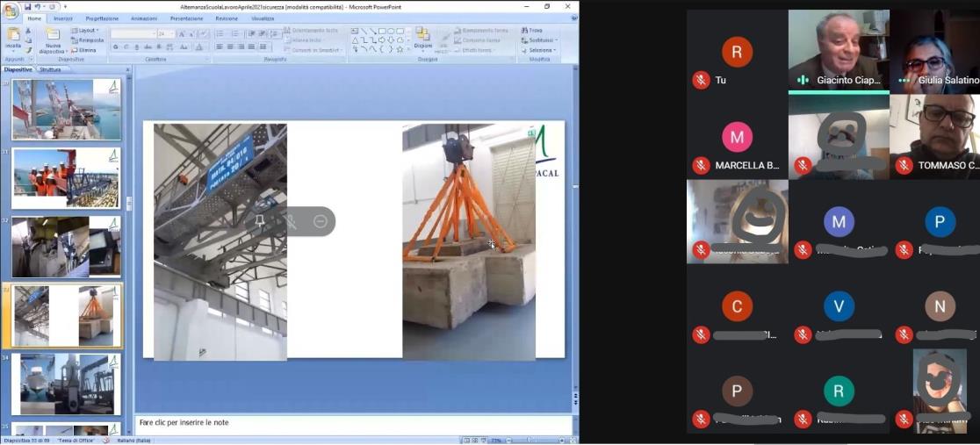Select Giacinto Ciap... video tile
The height and width of the screenshot is (445, 980).
click(838, 52)
